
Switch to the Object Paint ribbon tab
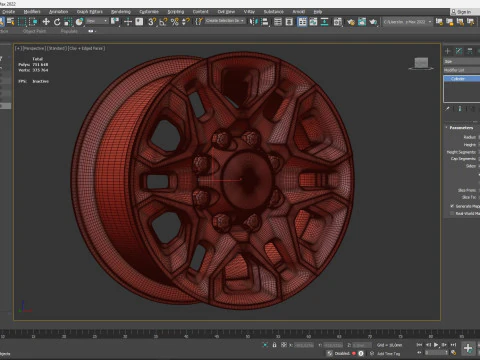(x=34, y=31)
